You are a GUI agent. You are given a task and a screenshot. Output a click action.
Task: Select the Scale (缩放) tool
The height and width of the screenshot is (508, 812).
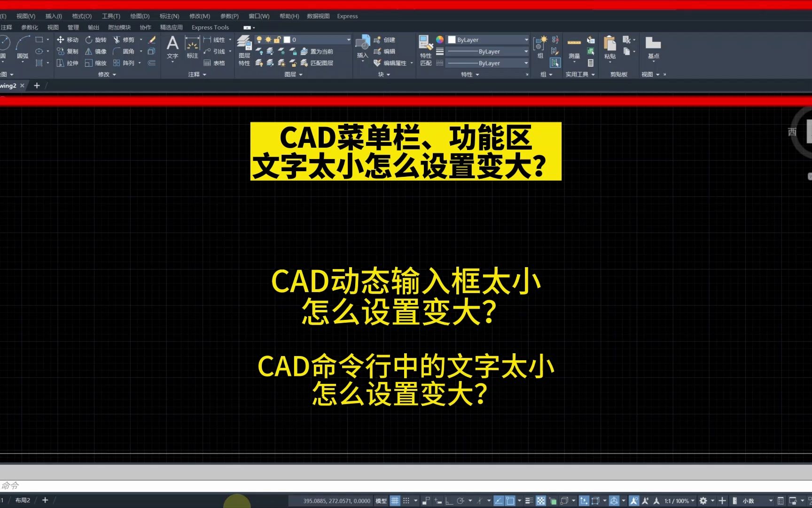coord(96,63)
